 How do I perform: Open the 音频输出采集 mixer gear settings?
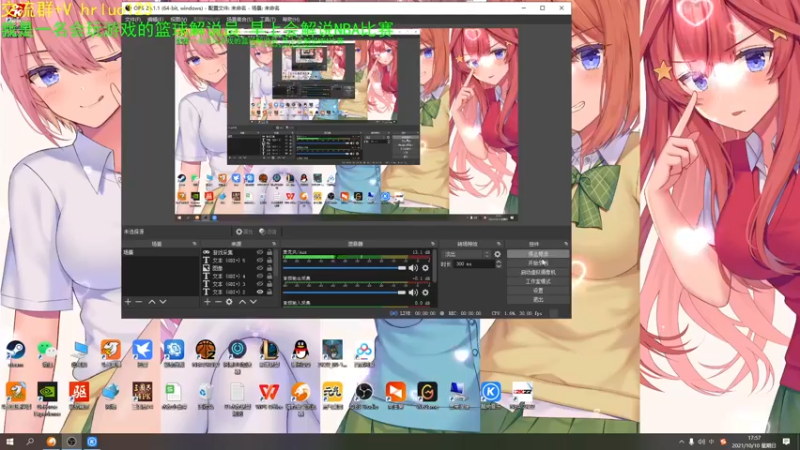[x=426, y=292]
